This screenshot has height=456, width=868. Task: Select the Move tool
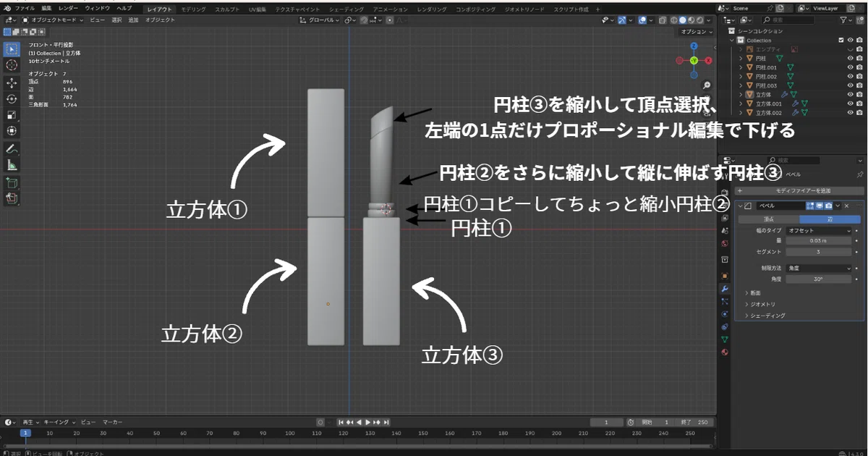point(12,83)
